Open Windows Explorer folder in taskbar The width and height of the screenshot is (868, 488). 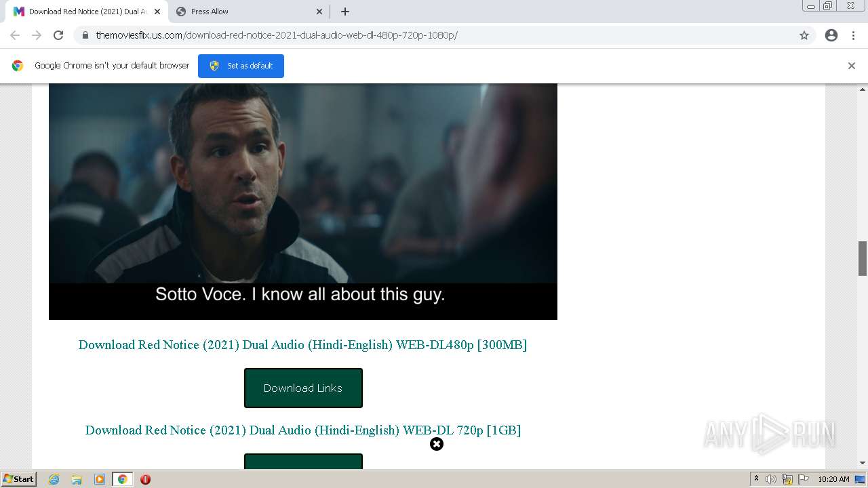tap(77, 479)
